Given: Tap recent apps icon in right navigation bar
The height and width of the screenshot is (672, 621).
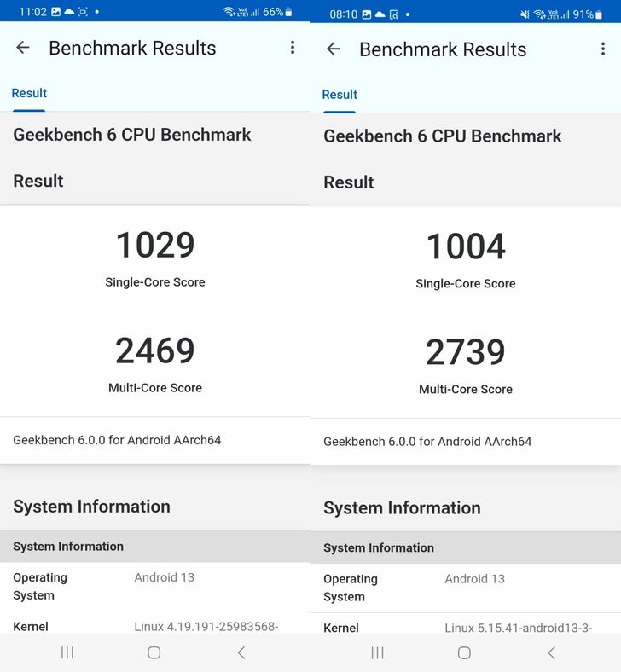Looking at the screenshot, I should [x=378, y=652].
